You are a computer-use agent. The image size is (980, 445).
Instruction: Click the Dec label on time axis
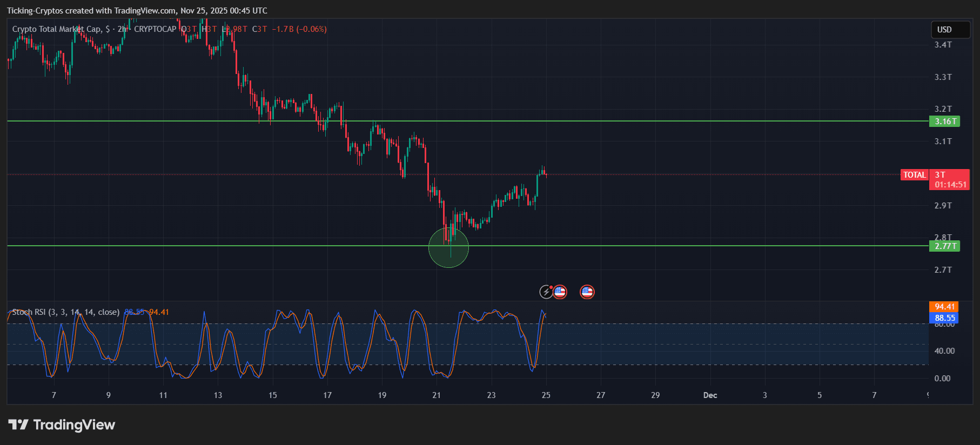click(x=710, y=395)
